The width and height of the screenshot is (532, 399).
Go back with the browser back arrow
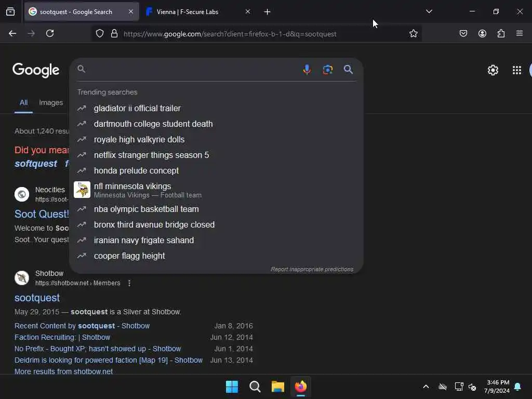click(12, 33)
